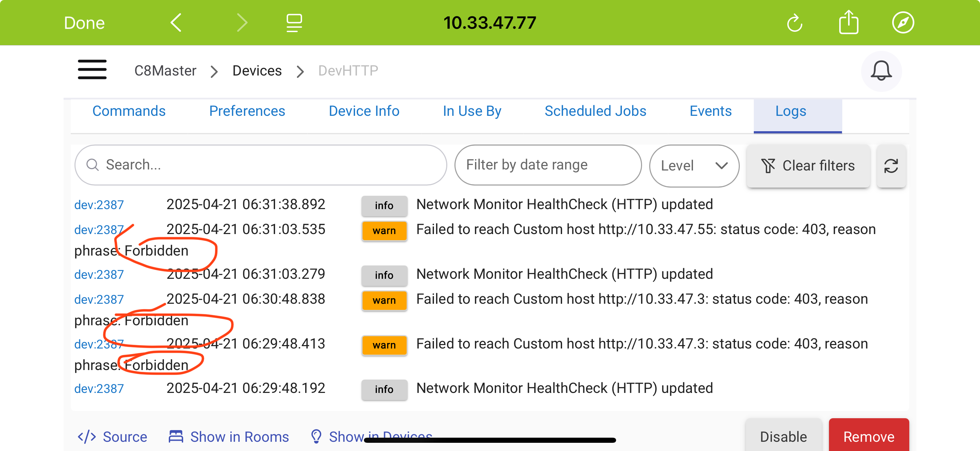Image resolution: width=980 pixels, height=451 pixels.
Task: Open the share sheet icon
Action: pos(848,22)
